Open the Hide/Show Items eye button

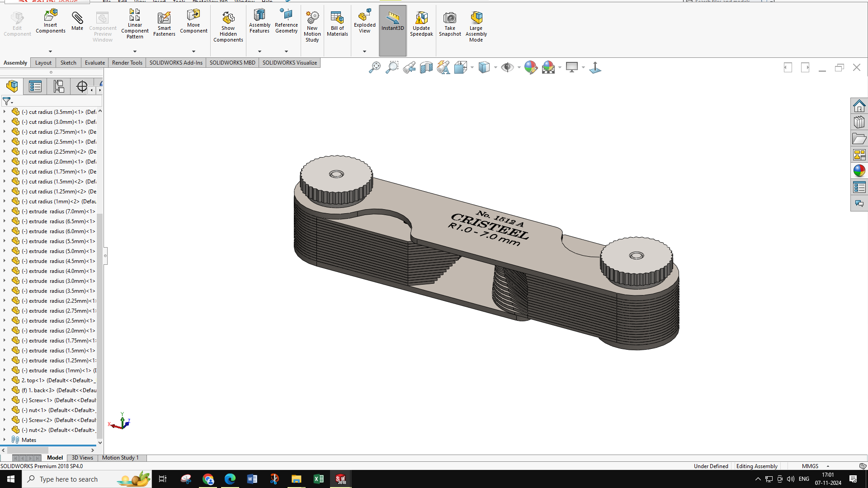[x=507, y=68]
